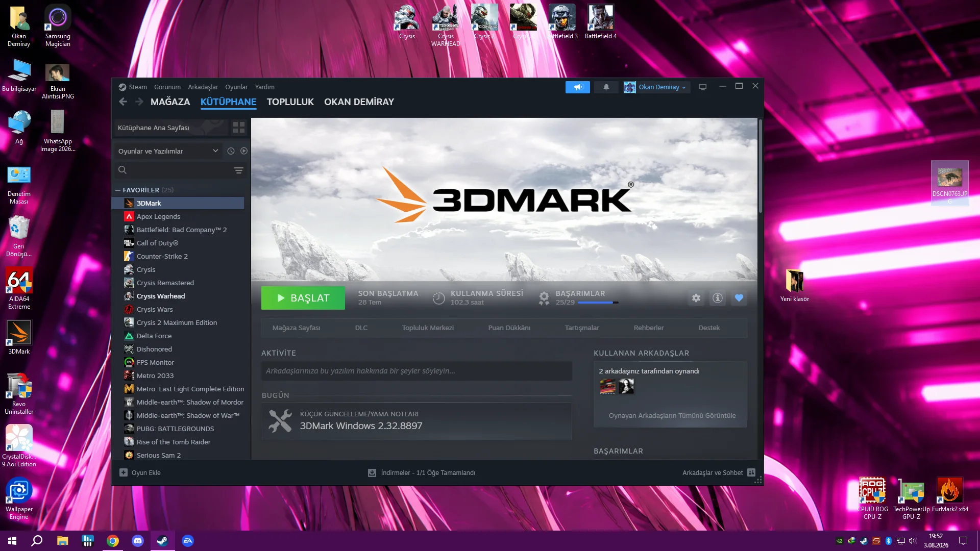Select Crysis Remastered in the library
Screen dimensions: 980x551
point(178,283)
